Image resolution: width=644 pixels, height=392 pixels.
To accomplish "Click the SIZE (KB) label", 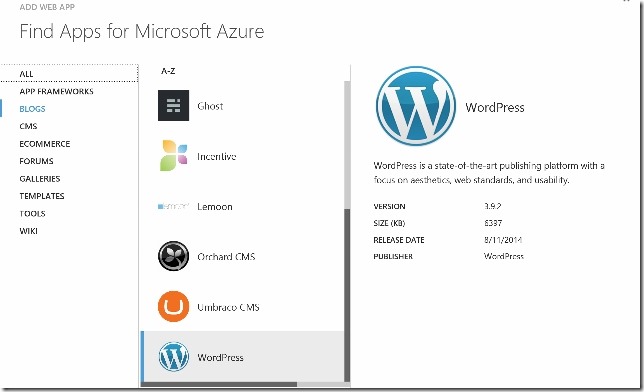I will 389,223.
